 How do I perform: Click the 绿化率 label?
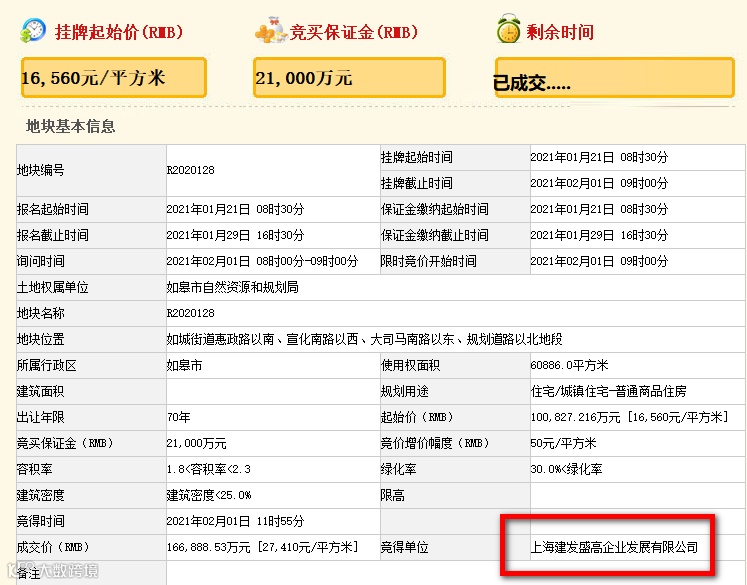click(x=399, y=469)
